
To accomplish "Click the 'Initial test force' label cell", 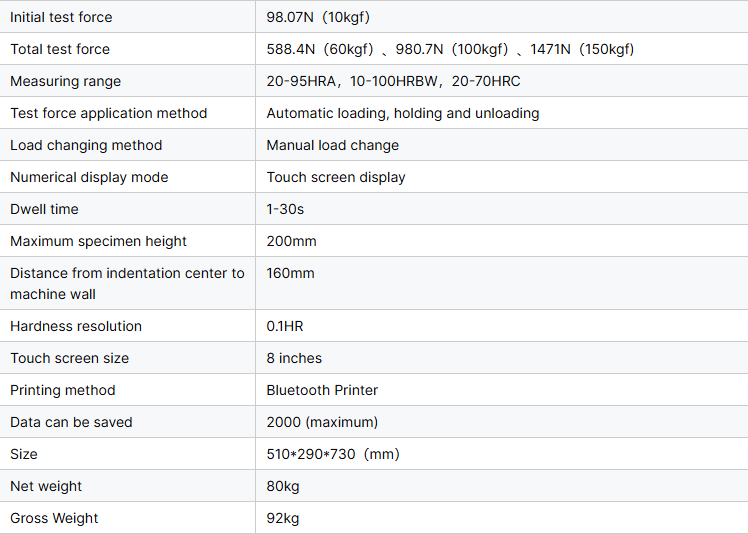I will pyautogui.click(x=61, y=17).
